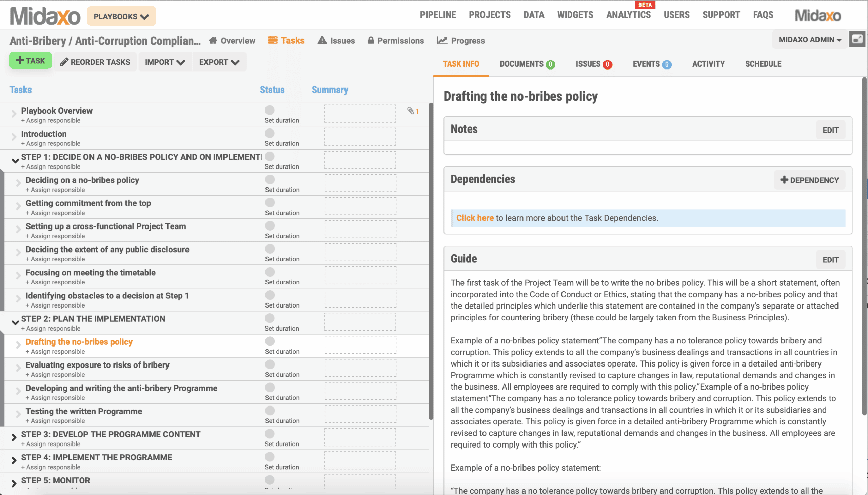Click the summary box for Playbook Overview

pyautogui.click(x=360, y=114)
